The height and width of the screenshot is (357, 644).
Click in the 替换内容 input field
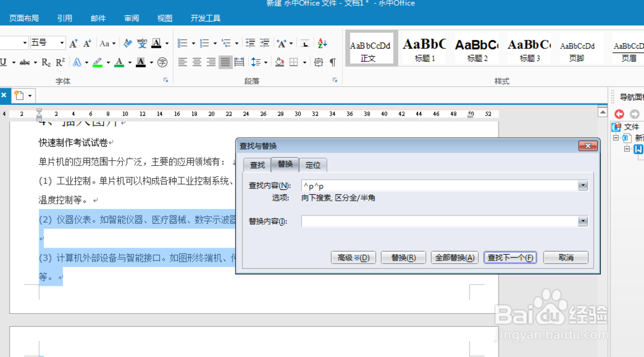(x=439, y=221)
